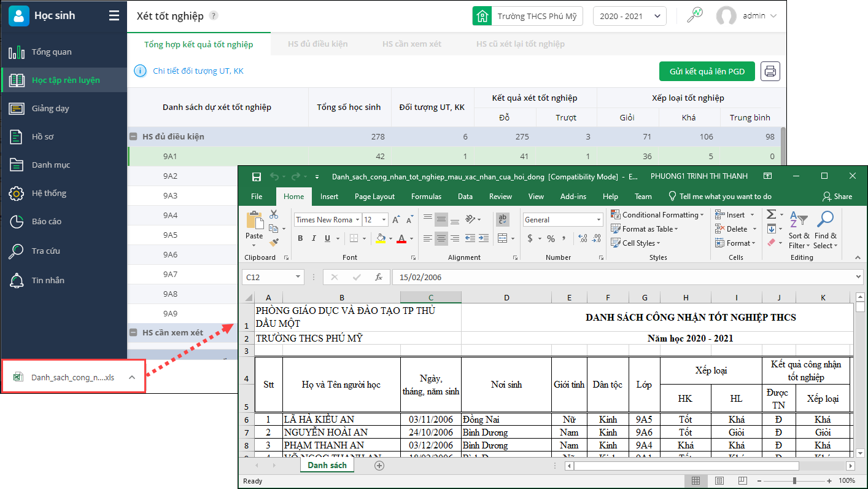Click the AutoSum sigma icon
This screenshot has height=489, width=868.
click(x=772, y=214)
